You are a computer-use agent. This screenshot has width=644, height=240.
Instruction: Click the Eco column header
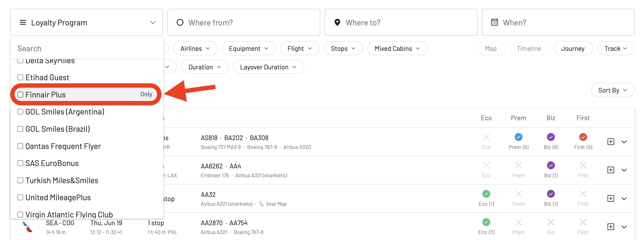point(486,118)
